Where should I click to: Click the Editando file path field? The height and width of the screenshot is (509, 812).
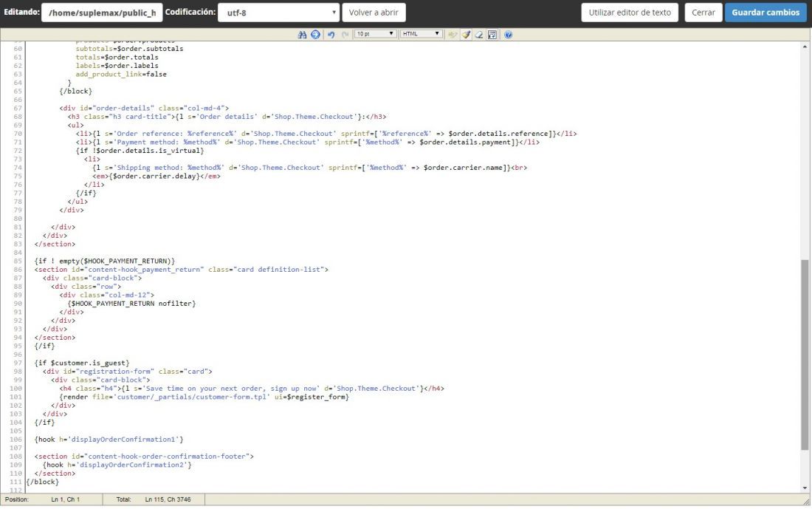tap(102, 13)
